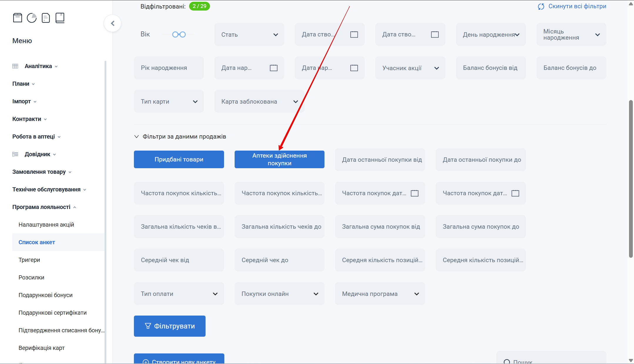Click the table icon beside Аналітика

pos(15,66)
